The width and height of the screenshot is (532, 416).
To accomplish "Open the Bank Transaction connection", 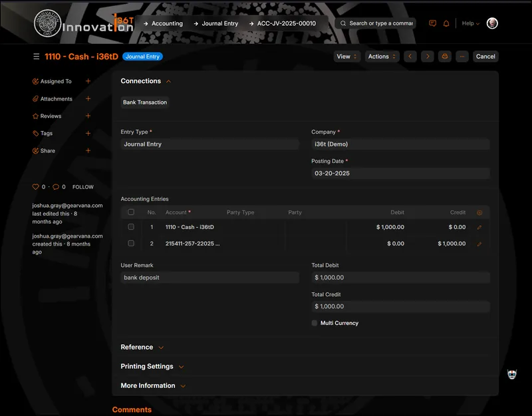I will (145, 103).
